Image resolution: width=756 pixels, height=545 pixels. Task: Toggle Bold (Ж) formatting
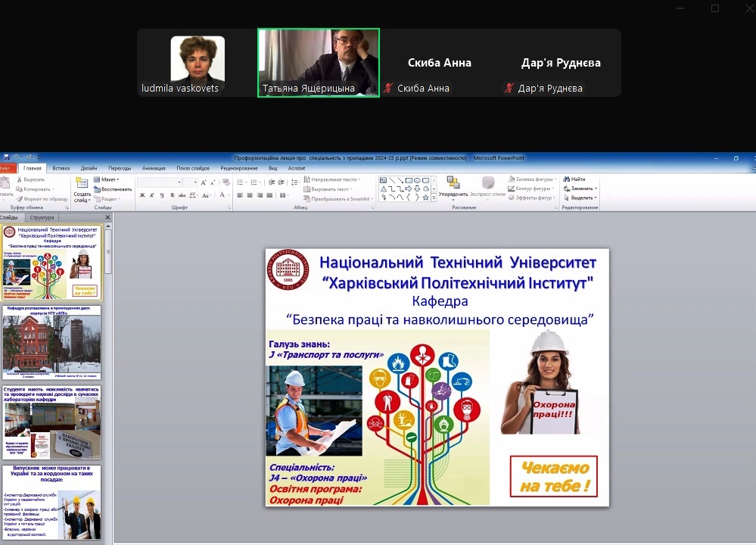coord(142,195)
